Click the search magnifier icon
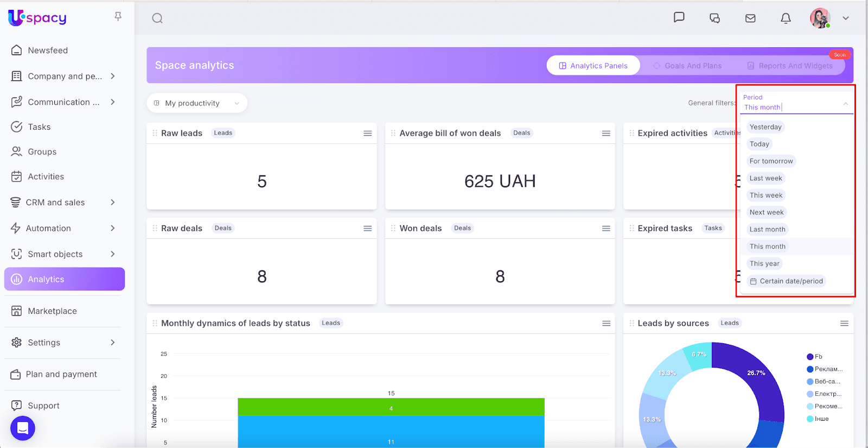 click(x=157, y=18)
